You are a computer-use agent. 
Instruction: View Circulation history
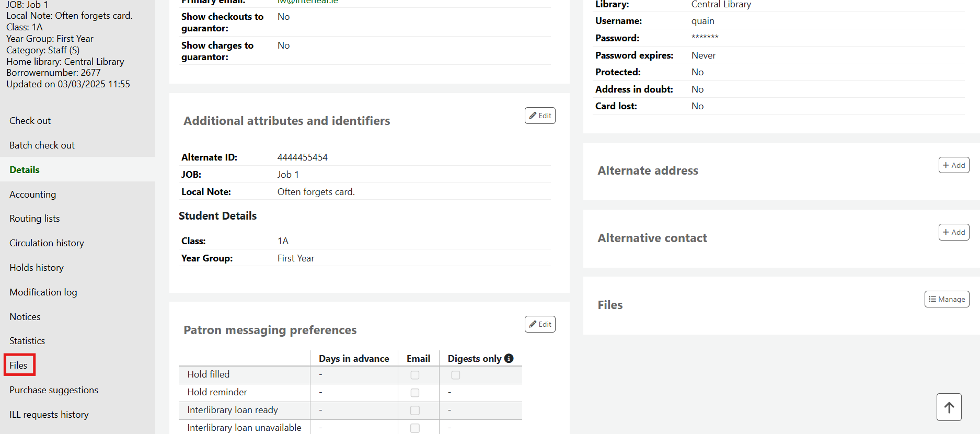(x=47, y=243)
